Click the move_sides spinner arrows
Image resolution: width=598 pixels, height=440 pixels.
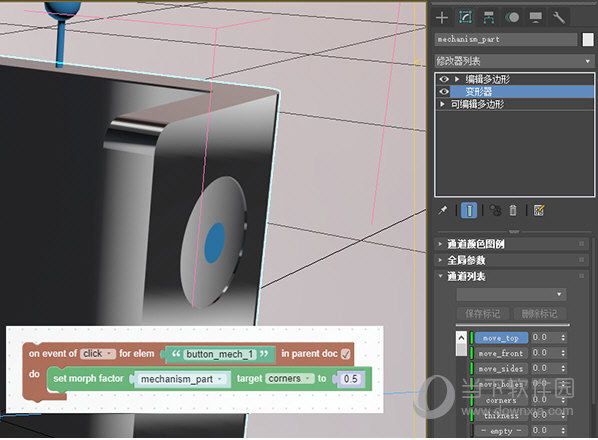coord(563,368)
